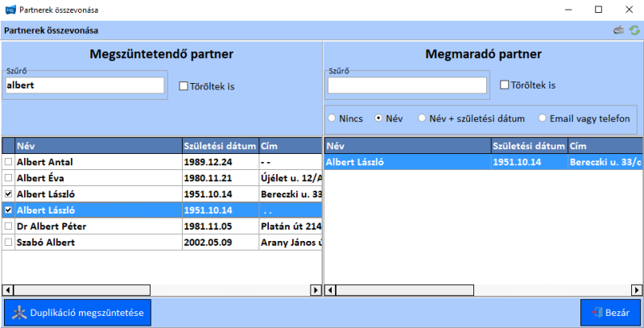Viewport: 644px width, 328px height.
Task: Select the Albert Antal name cell
Action: pos(98,162)
